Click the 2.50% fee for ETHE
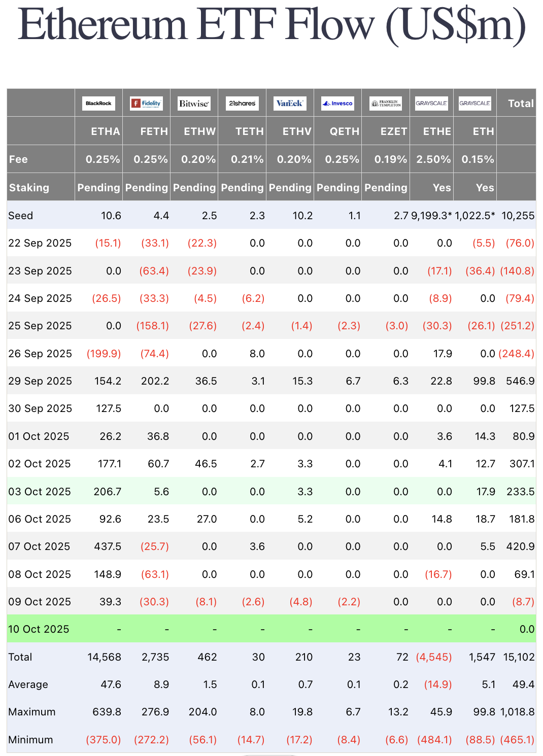This screenshot has height=756, width=543. [433, 159]
